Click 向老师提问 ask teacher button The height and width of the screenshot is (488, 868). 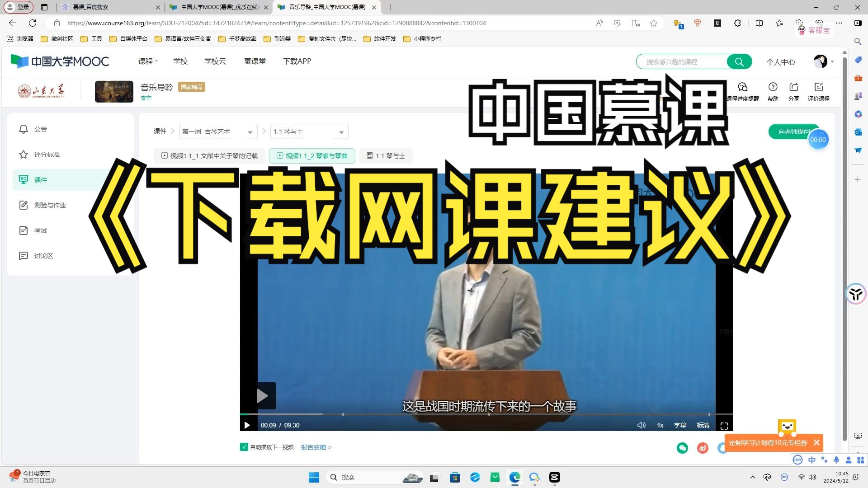click(x=793, y=131)
